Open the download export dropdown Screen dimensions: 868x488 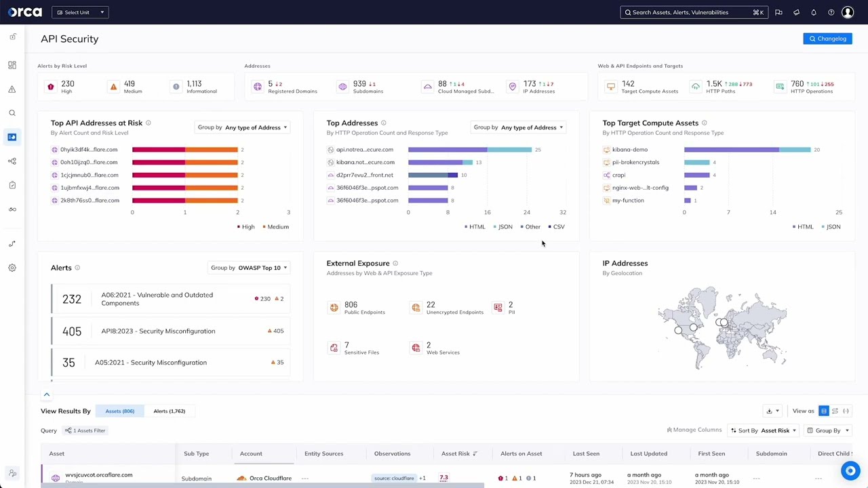point(772,411)
